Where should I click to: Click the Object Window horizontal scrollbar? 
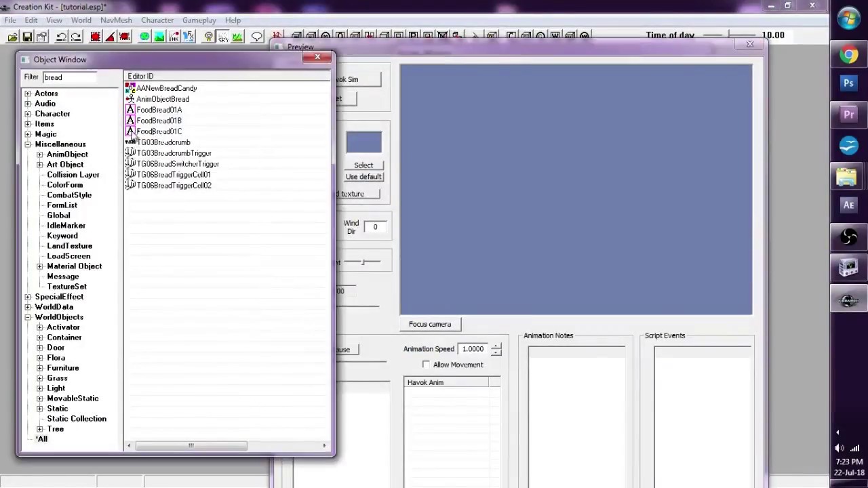click(191, 445)
